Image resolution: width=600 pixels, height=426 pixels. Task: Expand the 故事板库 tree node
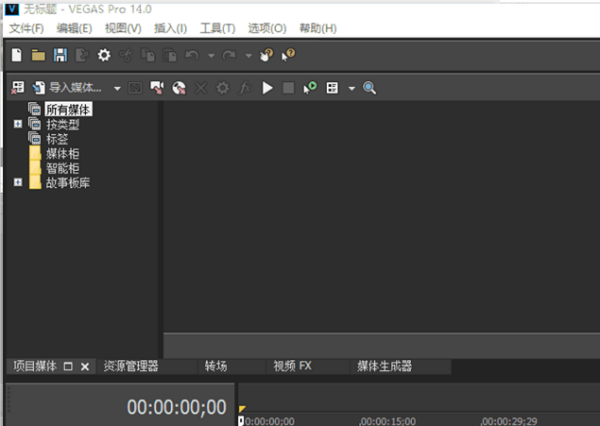[18, 182]
